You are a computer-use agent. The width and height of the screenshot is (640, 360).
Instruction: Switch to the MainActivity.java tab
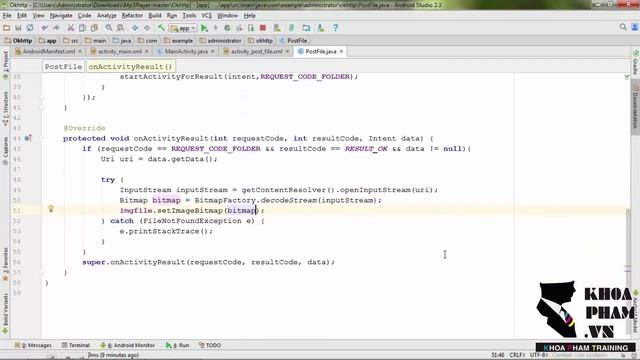point(186,51)
